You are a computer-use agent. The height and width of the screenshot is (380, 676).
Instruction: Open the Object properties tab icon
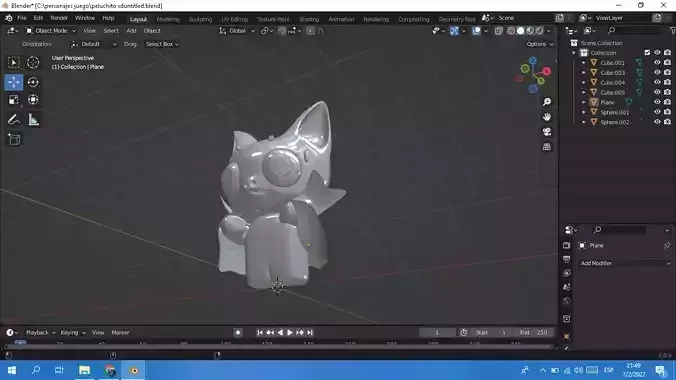pos(566,336)
